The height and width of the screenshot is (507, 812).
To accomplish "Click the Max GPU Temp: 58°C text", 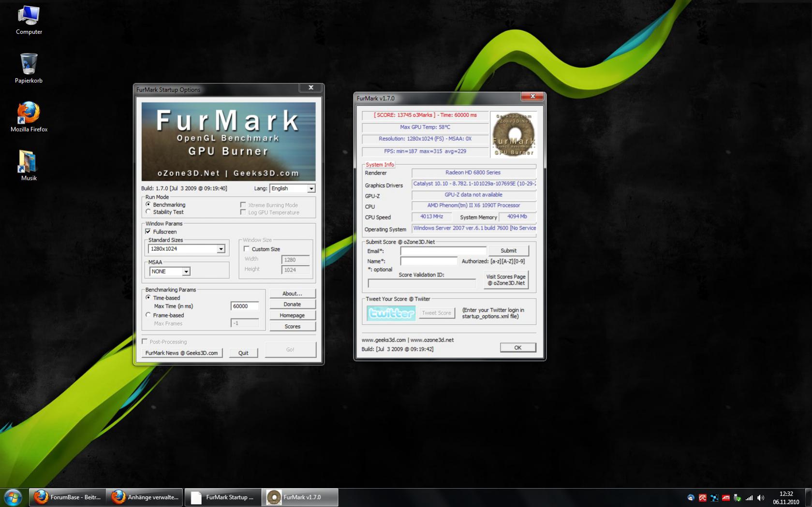I will click(425, 127).
